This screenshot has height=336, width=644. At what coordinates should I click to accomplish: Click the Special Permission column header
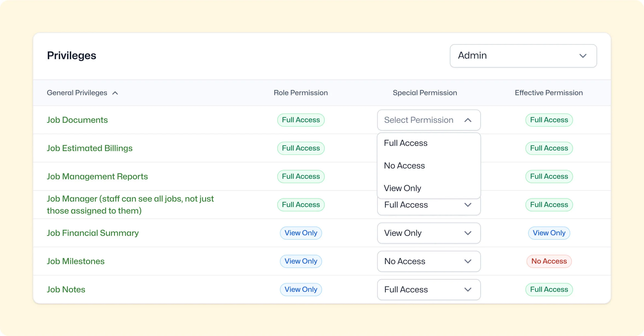[x=425, y=93]
